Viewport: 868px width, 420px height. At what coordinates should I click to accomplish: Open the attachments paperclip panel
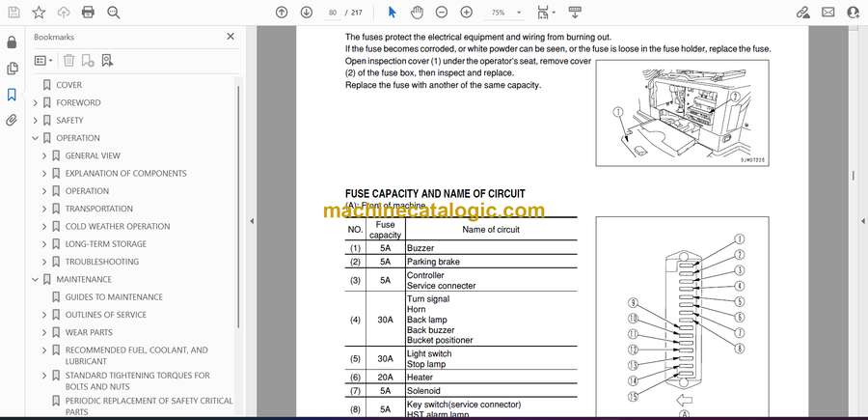click(12, 121)
